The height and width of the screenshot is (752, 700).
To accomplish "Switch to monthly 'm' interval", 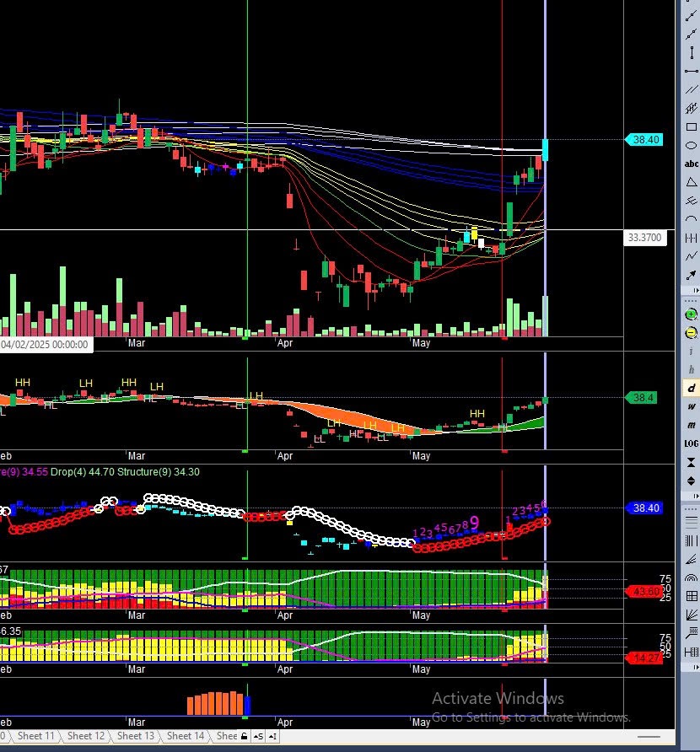I will [x=692, y=425].
